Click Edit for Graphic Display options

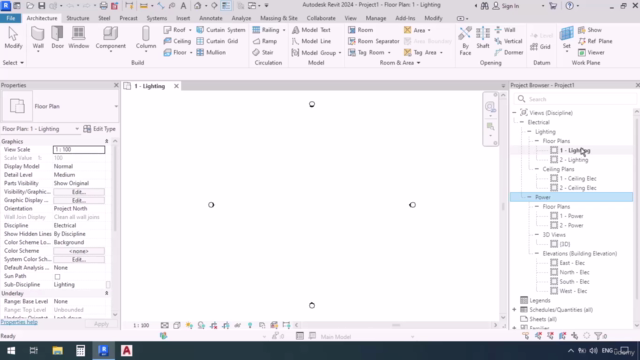click(79, 200)
